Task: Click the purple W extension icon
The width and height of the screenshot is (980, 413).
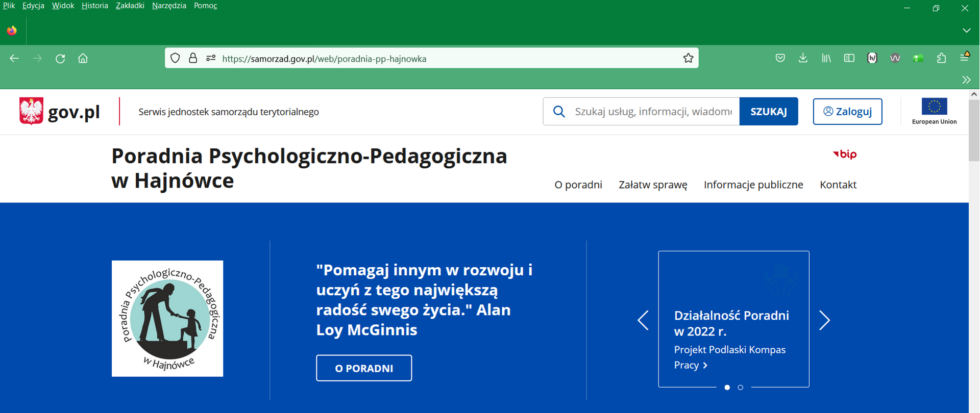Action: [x=895, y=58]
